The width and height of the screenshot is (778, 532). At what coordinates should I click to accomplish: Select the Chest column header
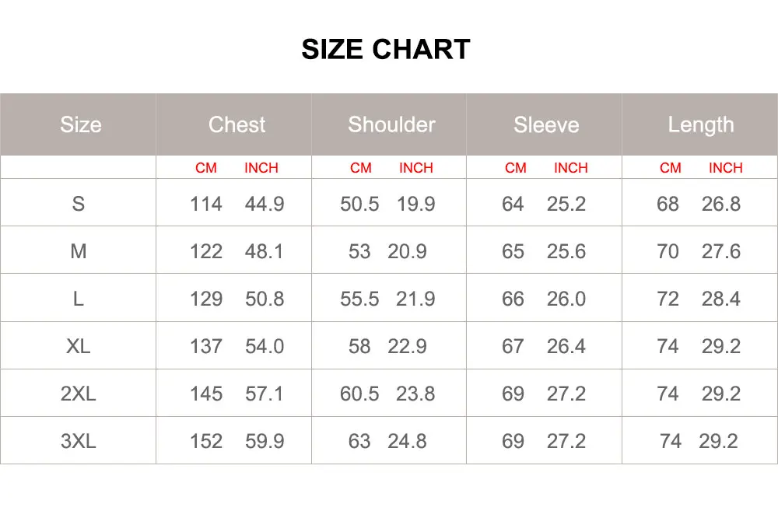click(237, 124)
